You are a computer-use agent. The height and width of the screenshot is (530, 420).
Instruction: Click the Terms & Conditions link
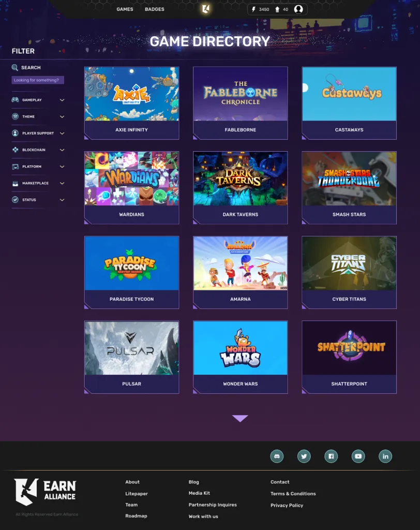(293, 493)
